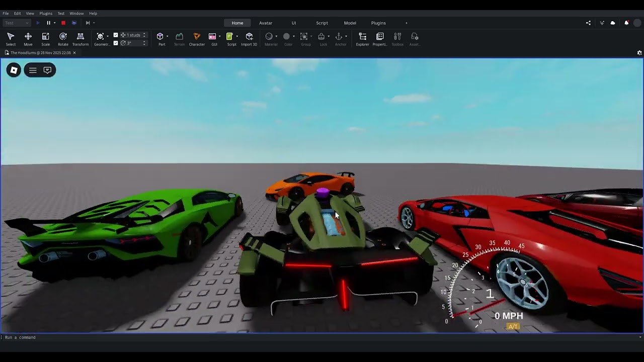Image resolution: width=644 pixels, height=362 pixels.
Task: Expand the Part type dropdown arrow
Action: click(x=167, y=36)
